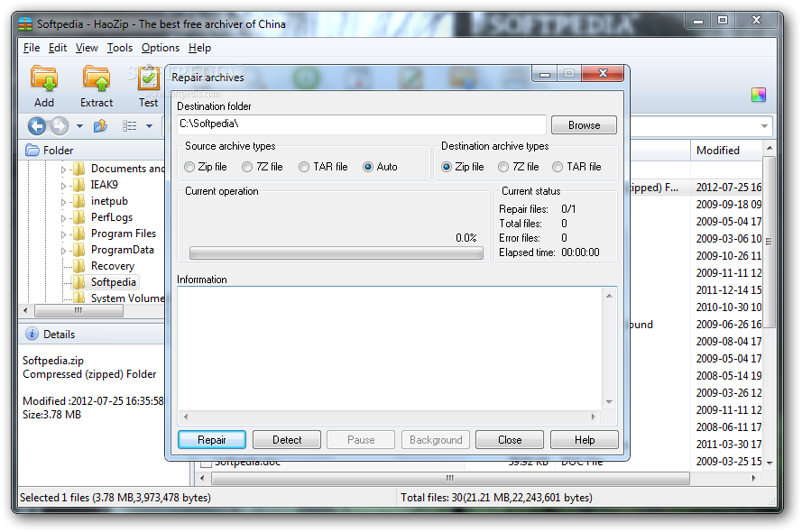Click the Close button in dialog

pyautogui.click(x=510, y=439)
